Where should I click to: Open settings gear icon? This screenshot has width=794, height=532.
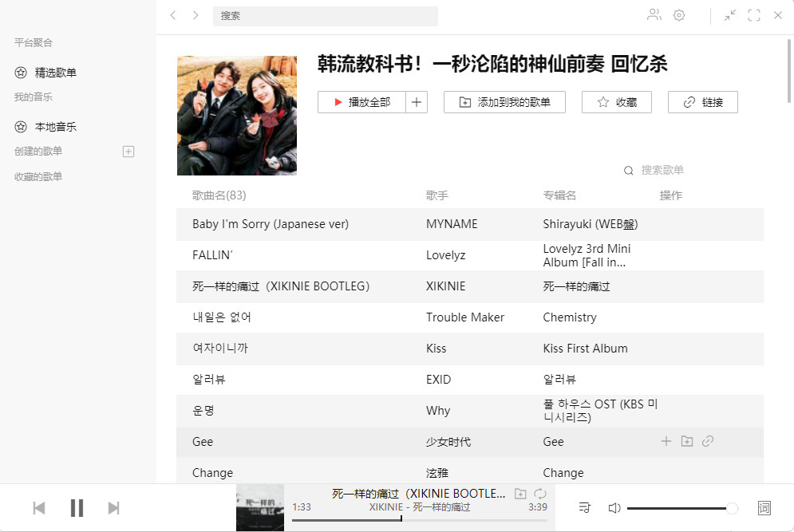click(x=679, y=15)
